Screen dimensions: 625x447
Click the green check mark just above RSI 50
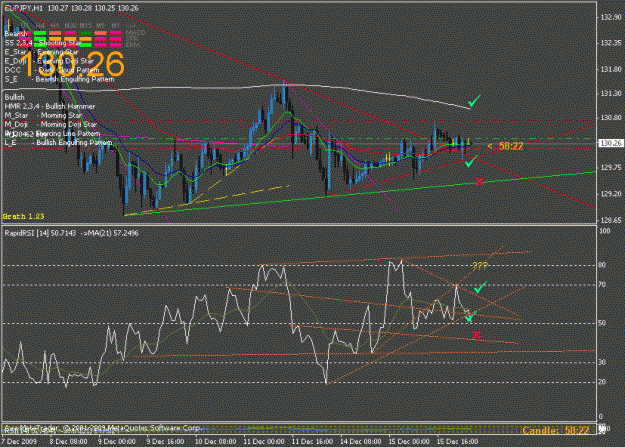(470, 317)
